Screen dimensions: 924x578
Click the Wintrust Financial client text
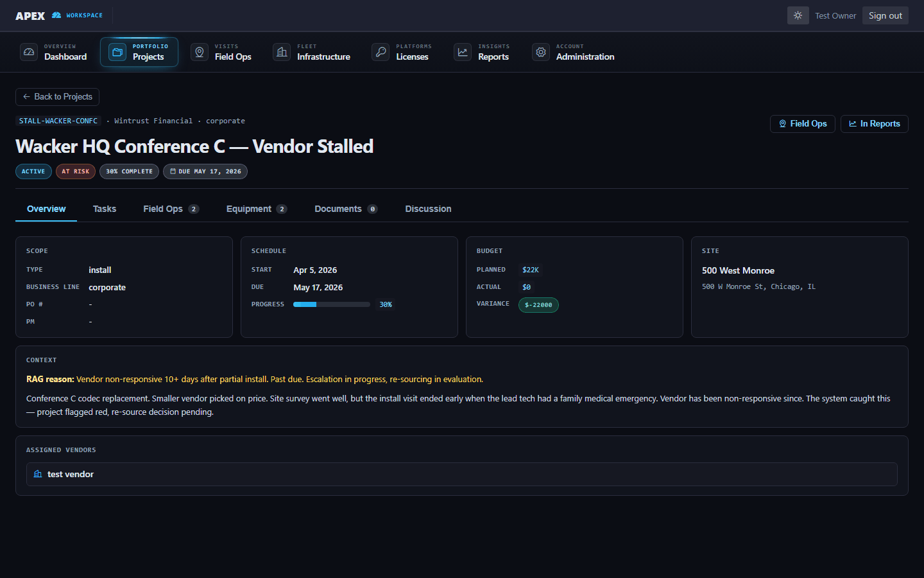(x=153, y=121)
